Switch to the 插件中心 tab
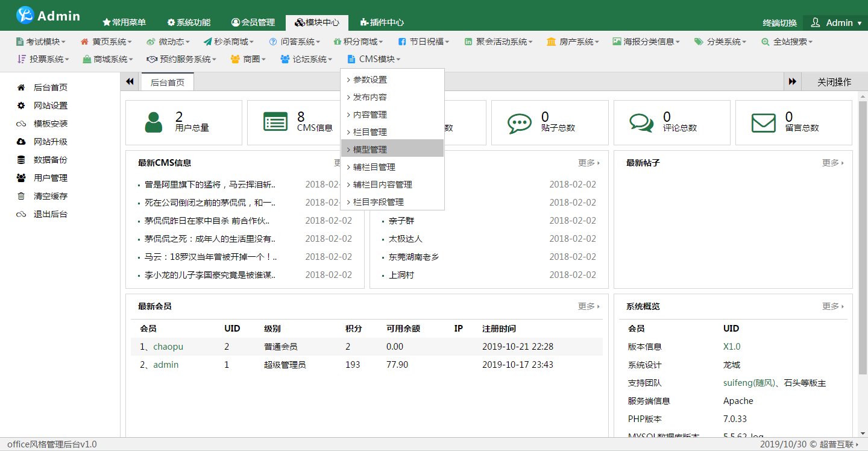Image resolution: width=868 pixels, height=451 pixels. pos(382,22)
